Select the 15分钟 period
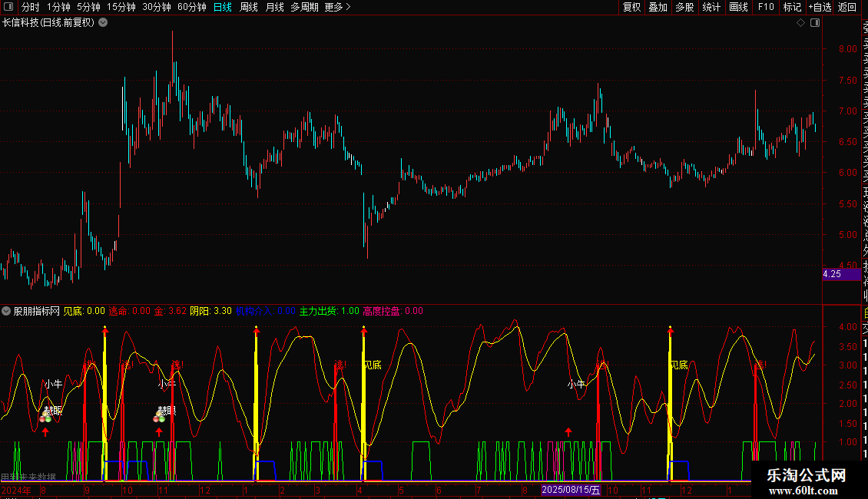Image resolution: width=868 pixels, height=499 pixels. [x=121, y=7]
